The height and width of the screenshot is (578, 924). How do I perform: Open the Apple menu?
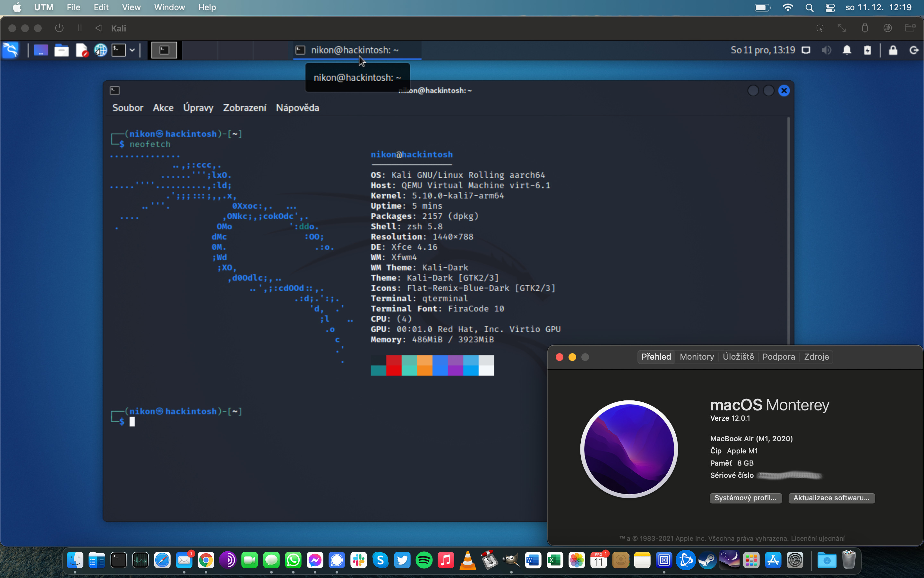(x=17, y=7)
